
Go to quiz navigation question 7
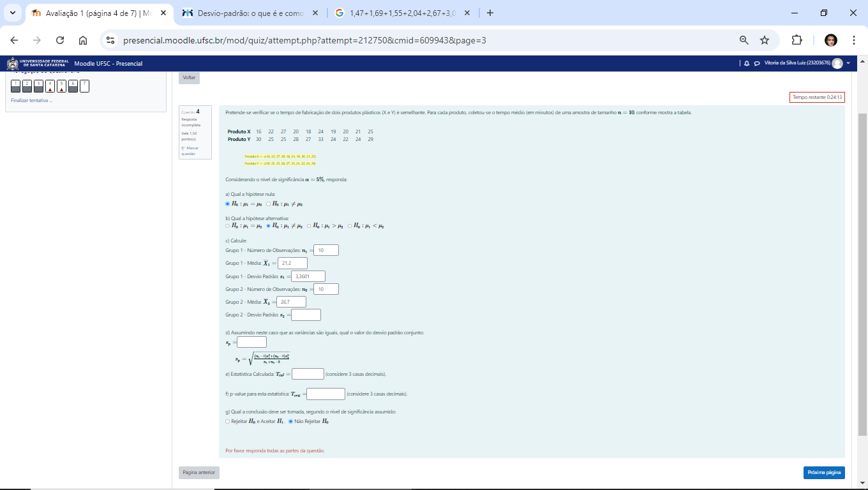pyautogui.click(x=84, y=86)
